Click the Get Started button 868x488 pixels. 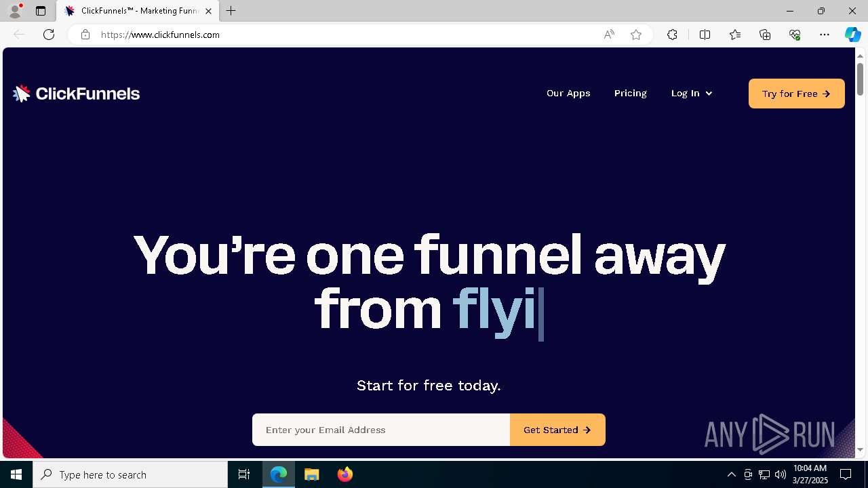557,430
